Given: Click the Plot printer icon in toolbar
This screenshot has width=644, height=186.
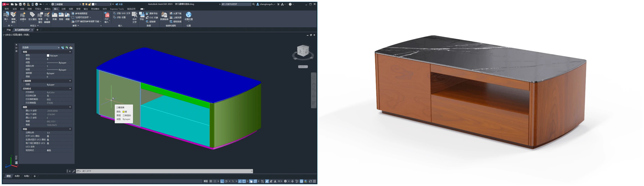Looking at the screenshot, I should click(37, 4).
